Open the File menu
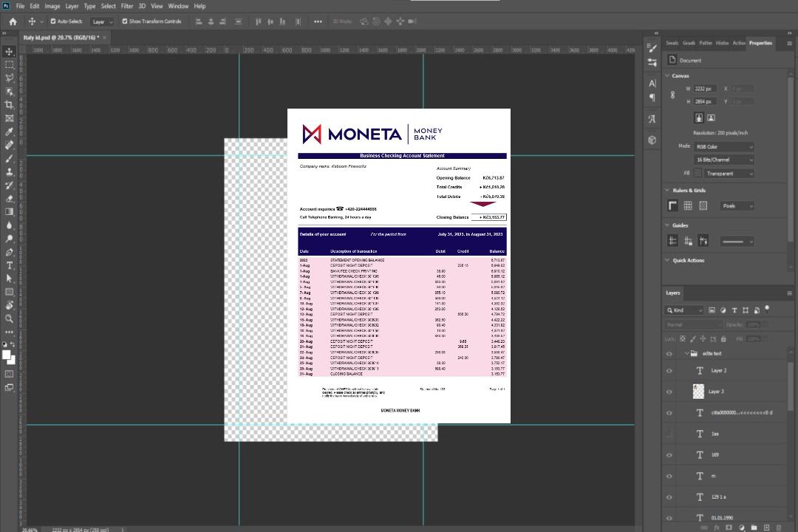The width and height of the screenshot is (798, 532). [x=21, y=6]
